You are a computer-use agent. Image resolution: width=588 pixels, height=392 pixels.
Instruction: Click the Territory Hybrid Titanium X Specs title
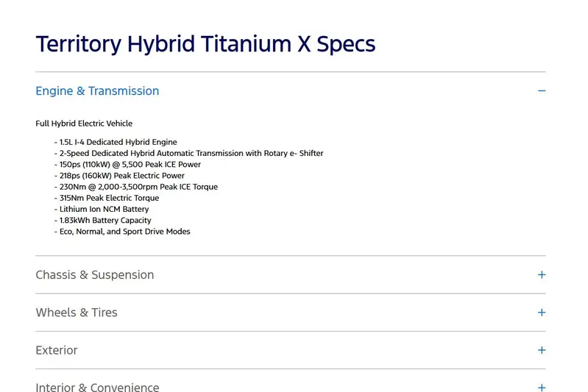point(205,44)
